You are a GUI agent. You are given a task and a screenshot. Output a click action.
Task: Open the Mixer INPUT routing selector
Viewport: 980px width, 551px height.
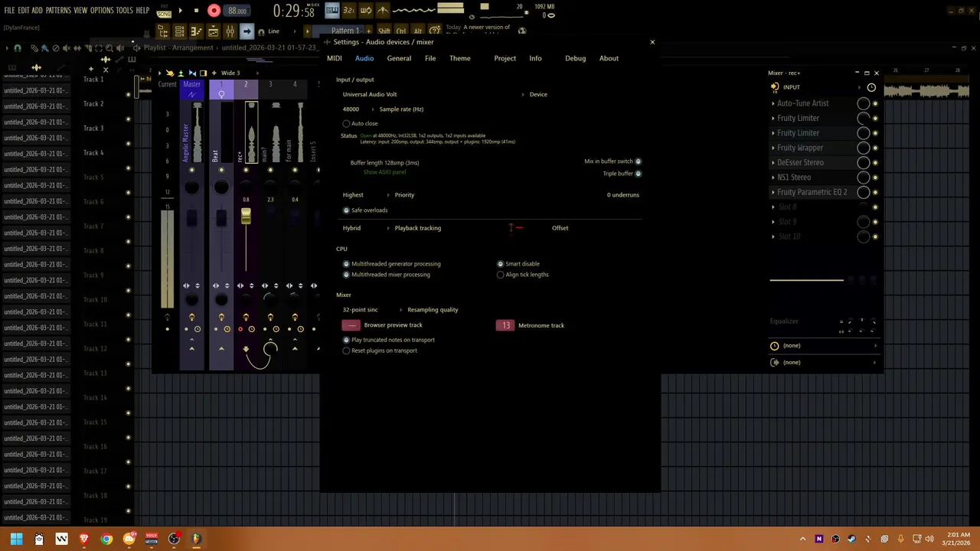817,87
